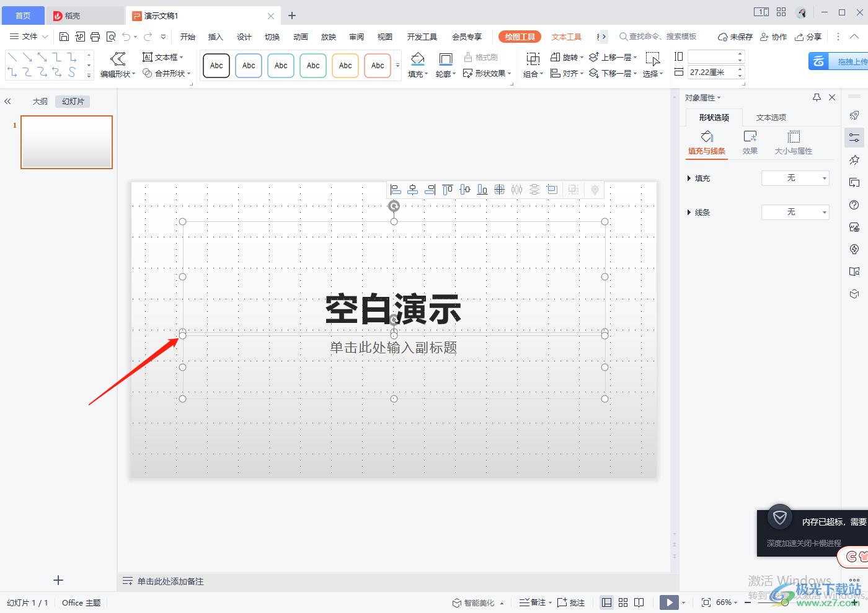Open 大小与属性 sub-tab
868x613 pixels.
point(794,143)
